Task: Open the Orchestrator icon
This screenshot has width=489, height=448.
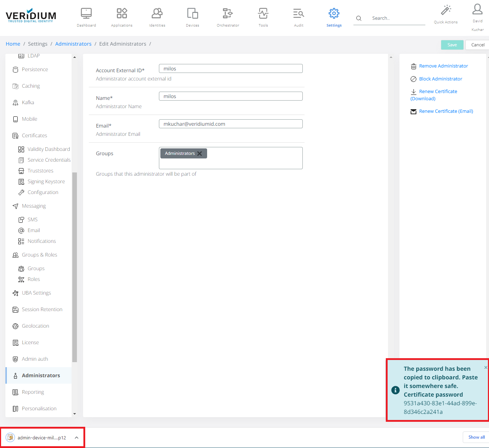Action: 228,14
